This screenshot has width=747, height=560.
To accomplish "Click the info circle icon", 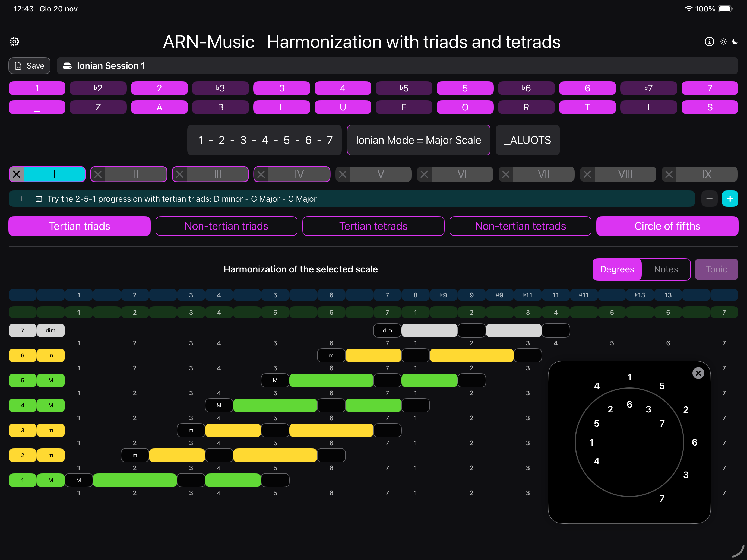I will pyautogui.click(x=709, y=42).
